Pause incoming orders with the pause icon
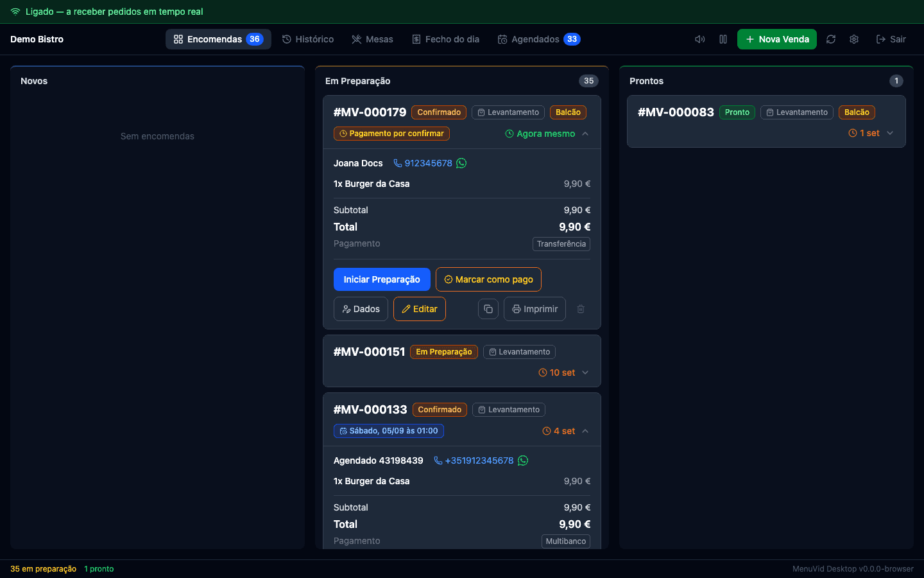Image resolution: width=924 pixels, height=578 pixels. click(x=723, y=39)
